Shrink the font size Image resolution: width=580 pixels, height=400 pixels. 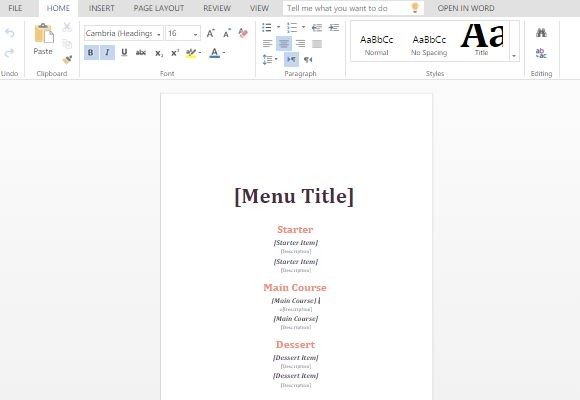click(227, 33)
